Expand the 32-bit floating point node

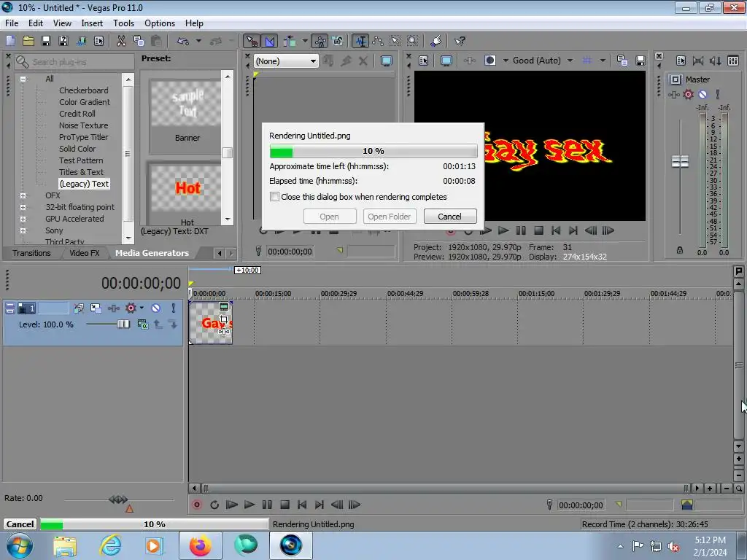tap(23, 207)
